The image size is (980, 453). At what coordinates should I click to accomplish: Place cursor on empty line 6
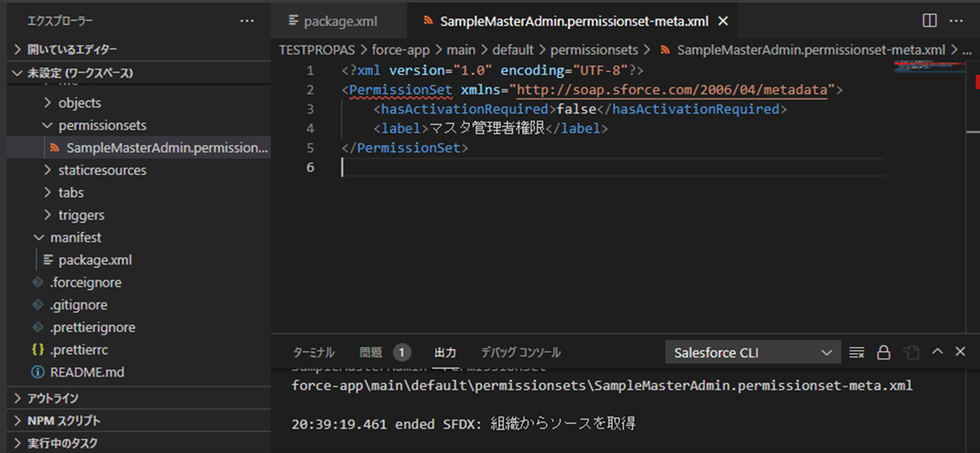click(613, 167)
